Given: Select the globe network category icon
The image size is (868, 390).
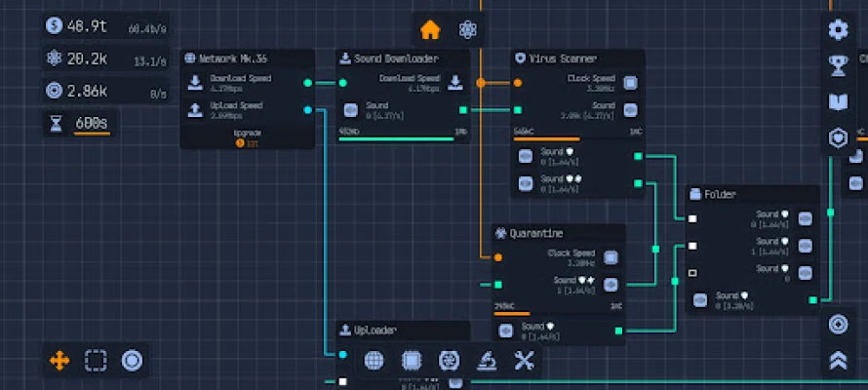Looking at the screenshot, I should pyautogui.click(x=374, y=361).
